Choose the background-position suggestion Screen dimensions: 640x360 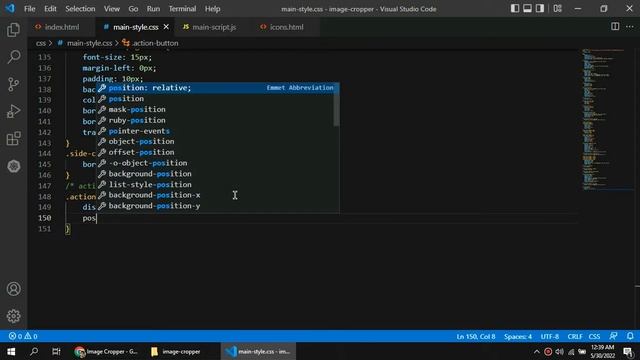[x=218, y=173]
